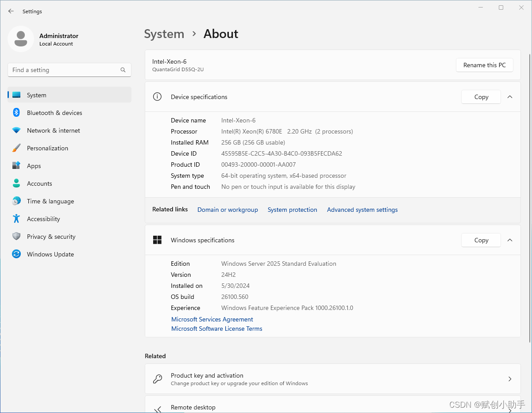The image size is (532, 413).
Task: Click Edition value Windows Server 2025 Standard Evaluation
Action: tap(279, 264)
